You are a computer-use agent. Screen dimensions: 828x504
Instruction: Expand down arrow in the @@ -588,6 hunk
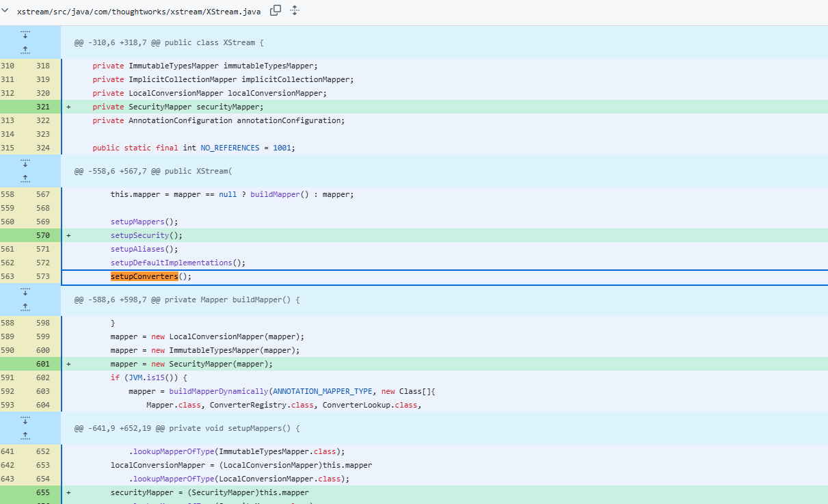(25, 291)
